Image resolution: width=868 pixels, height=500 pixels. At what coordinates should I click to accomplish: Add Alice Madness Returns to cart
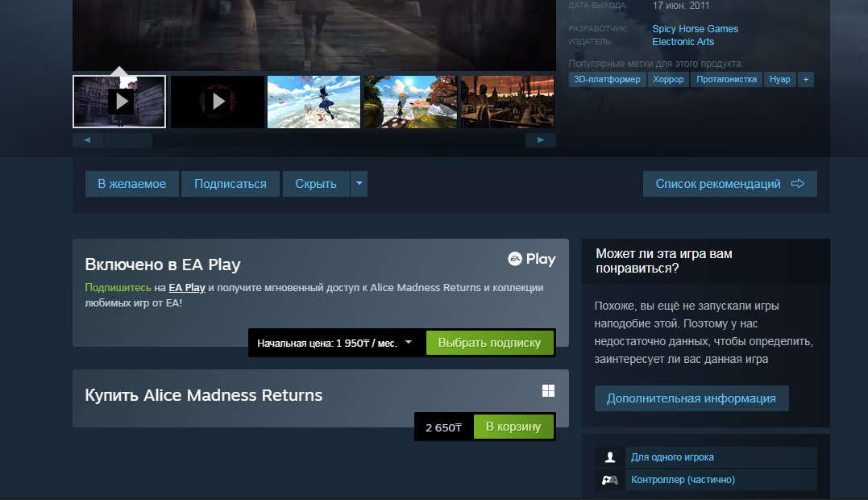pos(513,427)
